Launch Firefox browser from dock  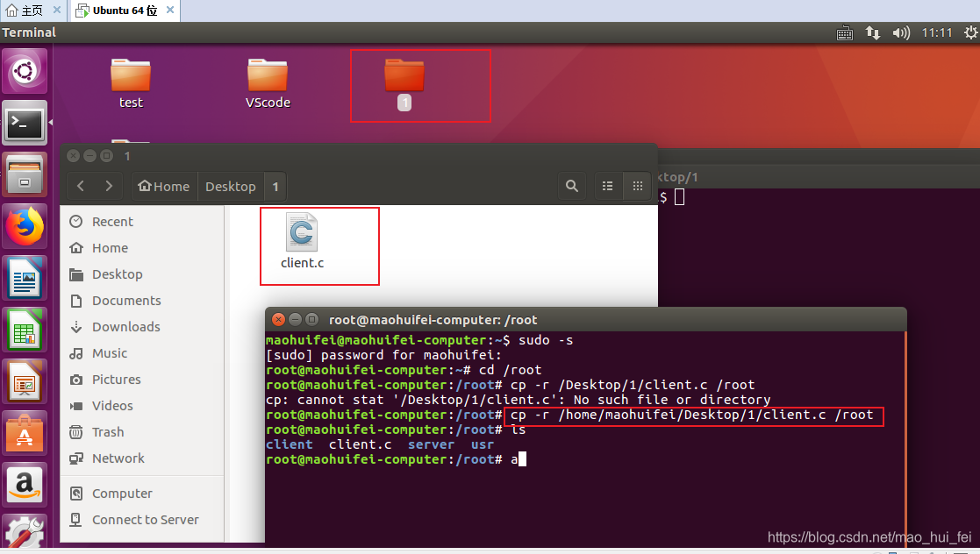pos(25,227)
